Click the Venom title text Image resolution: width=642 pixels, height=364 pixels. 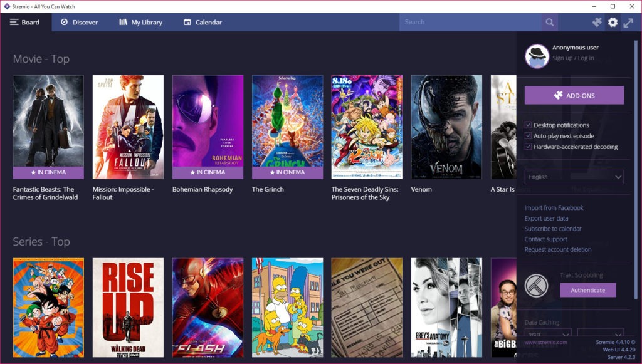pyautogui.click(x=421, y=189)
